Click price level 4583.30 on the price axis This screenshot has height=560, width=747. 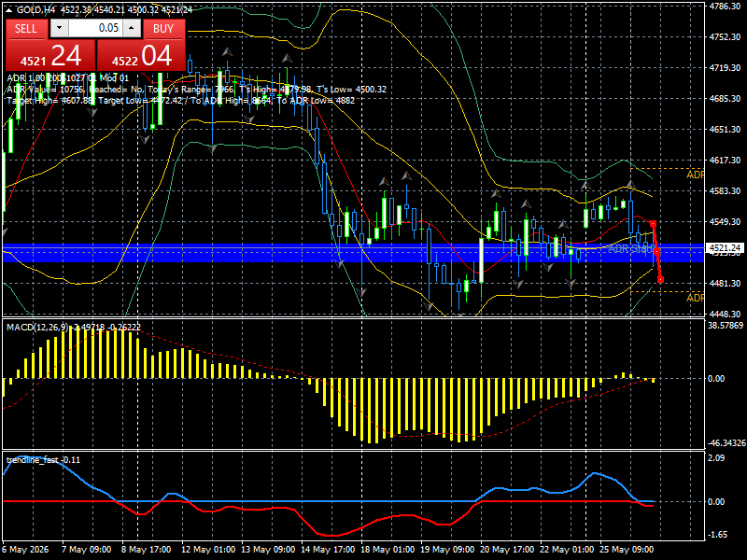click(x=725, y=191)
